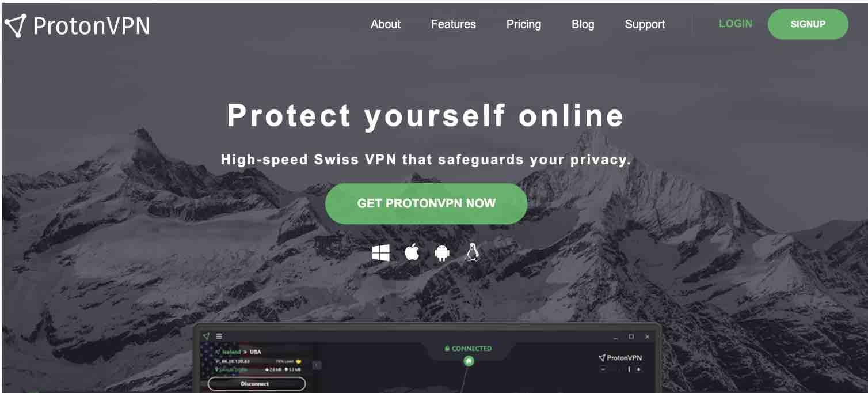Viewport: 868px width, 393px height.
Task: Click the LOGIN link
Action: tap(736, 24)
